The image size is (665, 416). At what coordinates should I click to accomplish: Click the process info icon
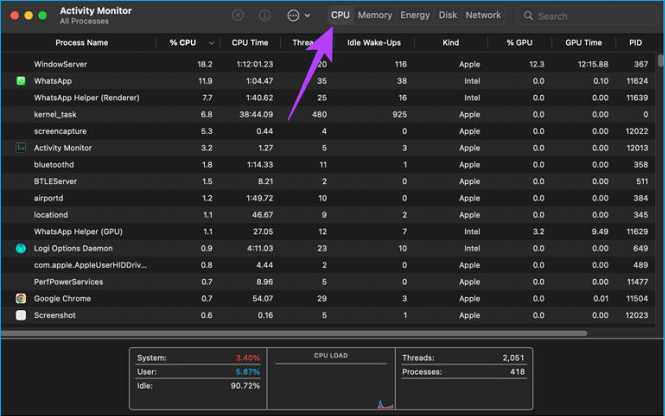coord(265,16)
